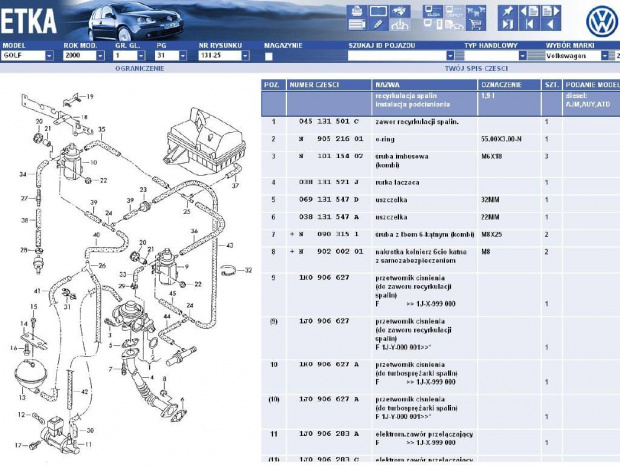Viewport: 620px width, 468px height.
Task: Jump to first entry icon
Action: pyautogui.click(x=529, y=25)
